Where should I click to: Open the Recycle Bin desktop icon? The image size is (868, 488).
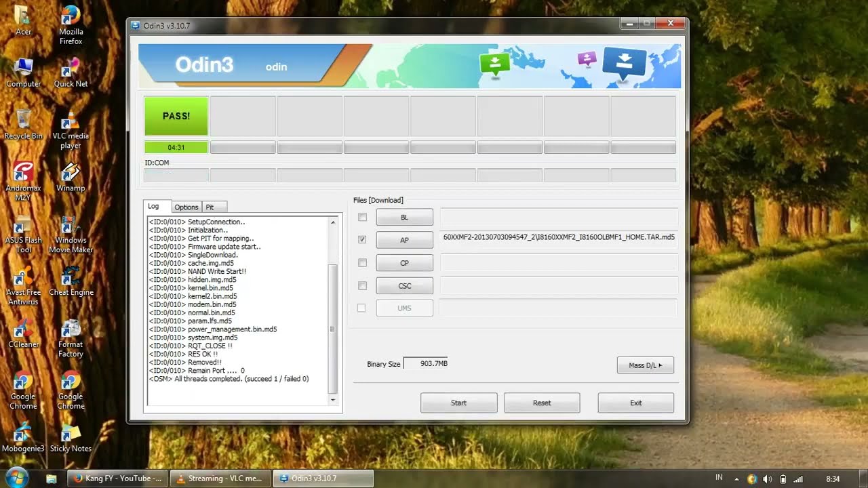coord(23,125)
